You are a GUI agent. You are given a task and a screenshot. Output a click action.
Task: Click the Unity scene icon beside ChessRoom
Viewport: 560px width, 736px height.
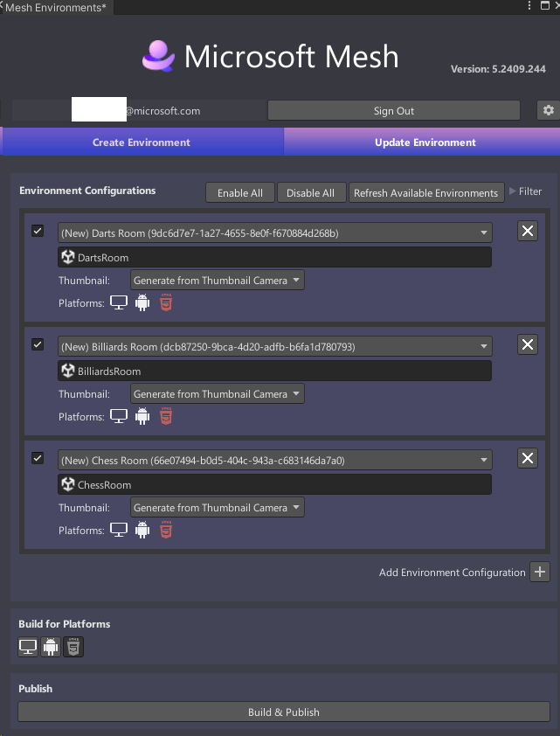(x=68, y=484)
